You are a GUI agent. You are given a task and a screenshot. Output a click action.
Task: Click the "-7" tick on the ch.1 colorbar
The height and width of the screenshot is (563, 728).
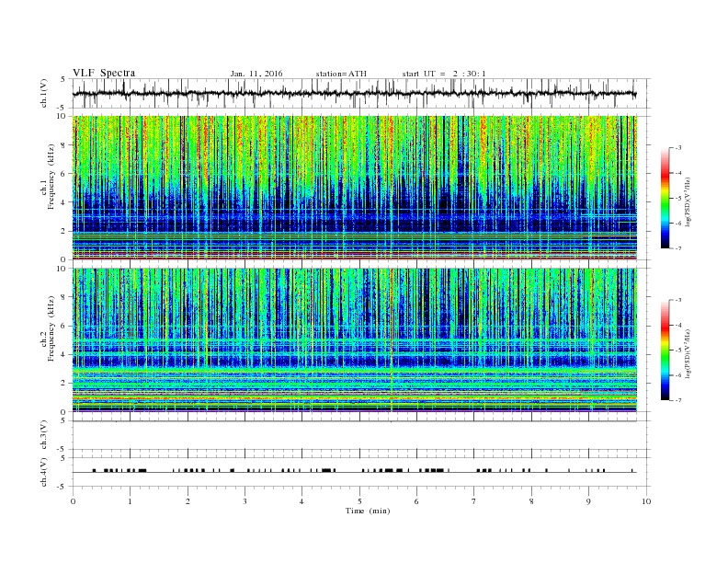678,249
